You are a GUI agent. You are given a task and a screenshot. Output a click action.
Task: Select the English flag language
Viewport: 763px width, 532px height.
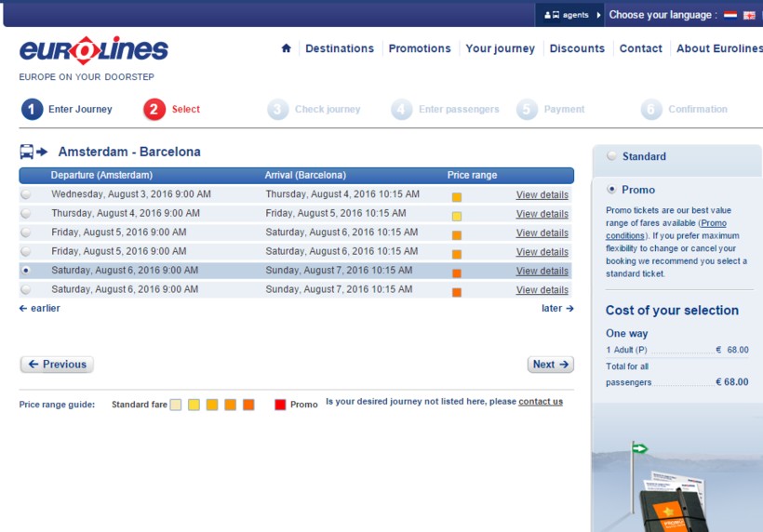[x=749, y=15]
